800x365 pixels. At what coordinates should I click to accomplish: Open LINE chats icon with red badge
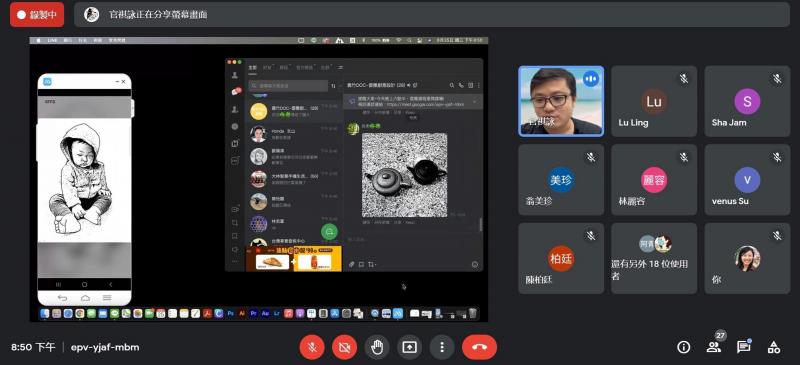coord(235,92)
